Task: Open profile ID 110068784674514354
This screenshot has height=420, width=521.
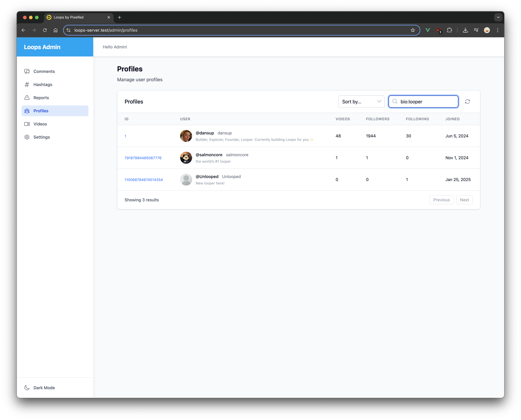Action: point(144,179)
